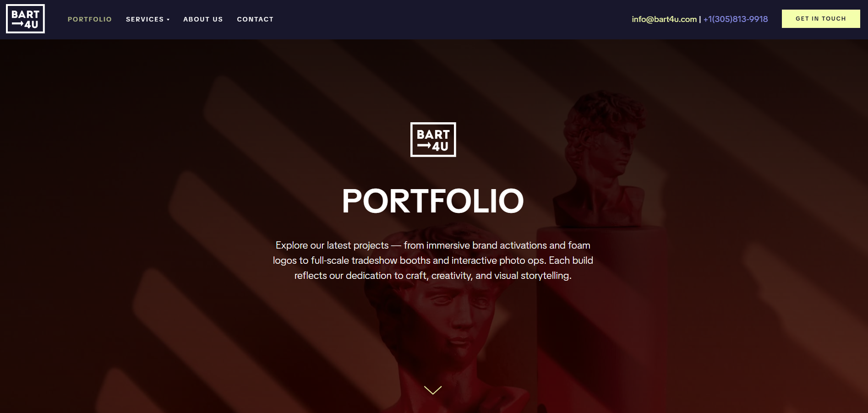Open the Services menu item

(x=145, y=19)
